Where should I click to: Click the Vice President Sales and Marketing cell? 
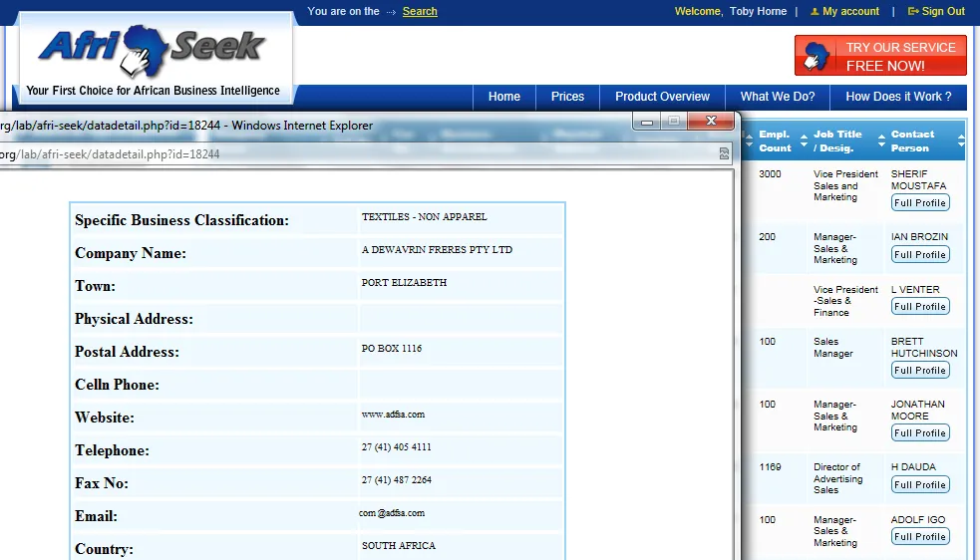[845, 185]
